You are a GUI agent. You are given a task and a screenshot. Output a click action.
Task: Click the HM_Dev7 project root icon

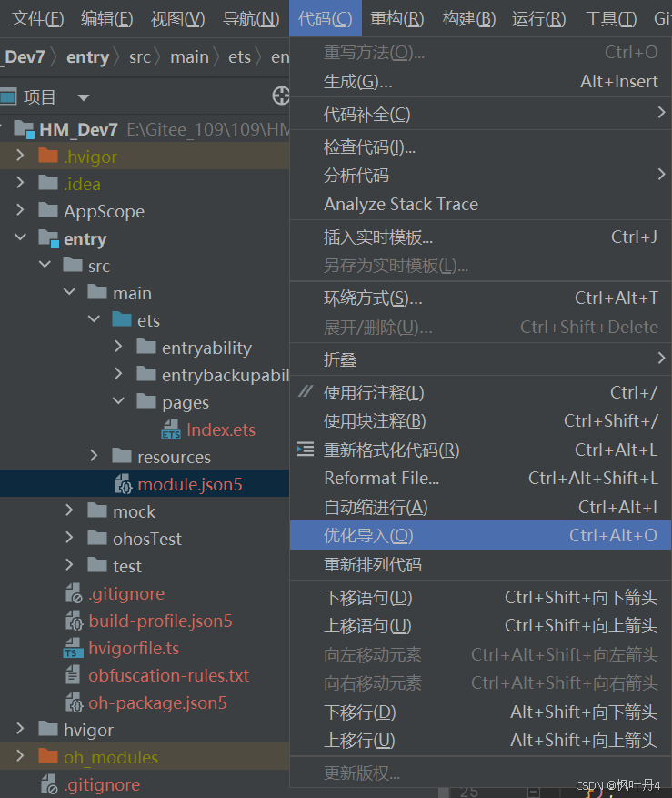coord(24,129)
